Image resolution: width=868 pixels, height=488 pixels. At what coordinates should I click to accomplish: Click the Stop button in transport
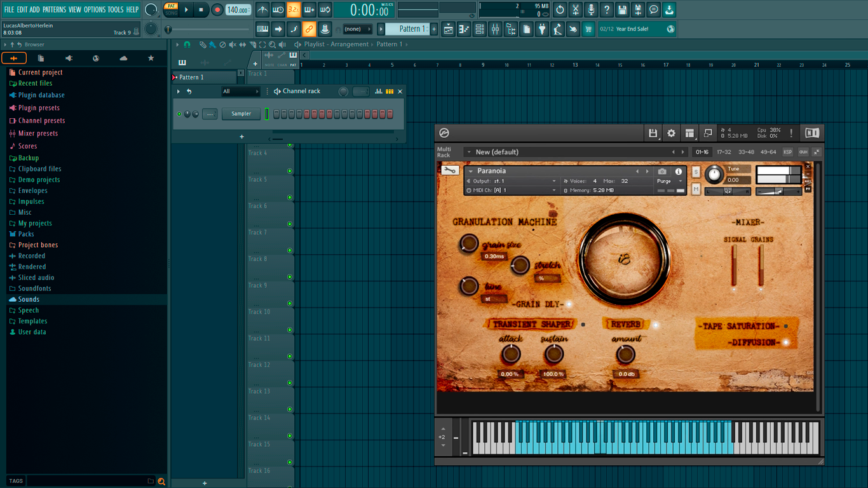tap(201, 10)
